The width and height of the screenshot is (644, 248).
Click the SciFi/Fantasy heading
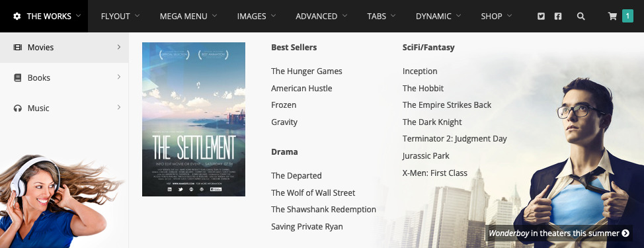pos(428,47)
